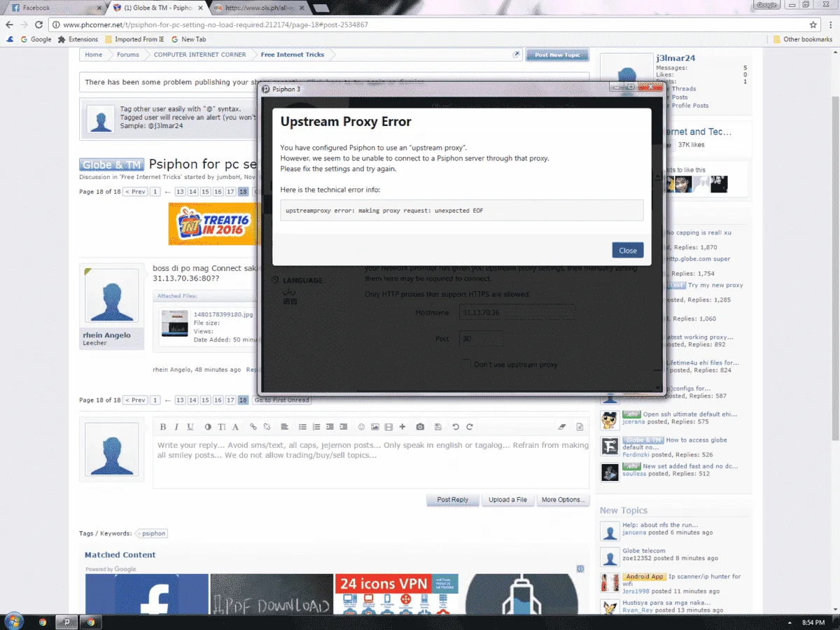Screen dimensions: 840x630
Task: Open rhein Angelo profile name
Action: click(106, 335)
